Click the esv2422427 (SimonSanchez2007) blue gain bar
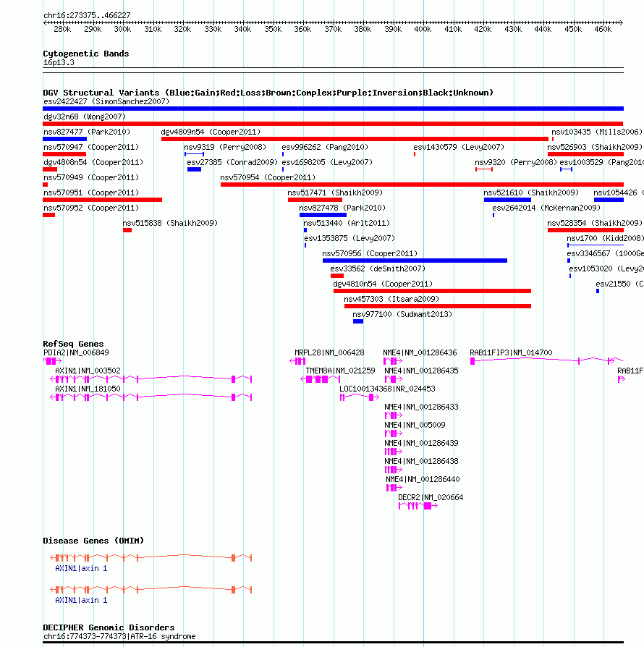This screenshot has width=644, height=647. [333, 109]
